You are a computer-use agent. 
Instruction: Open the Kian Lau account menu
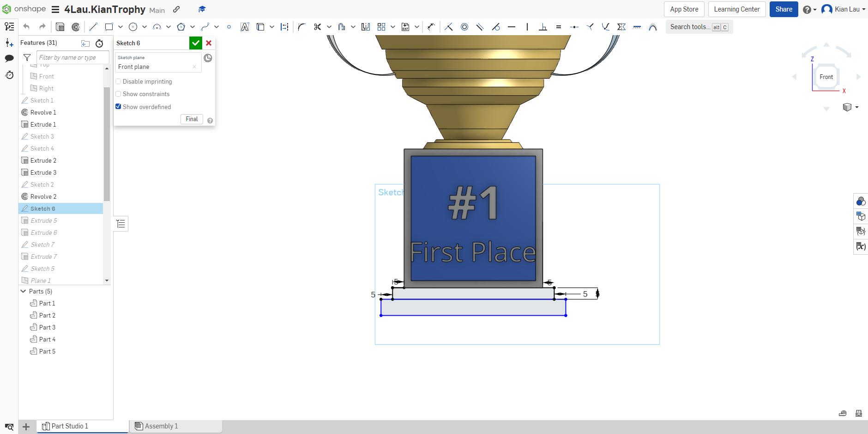[844, 9]
